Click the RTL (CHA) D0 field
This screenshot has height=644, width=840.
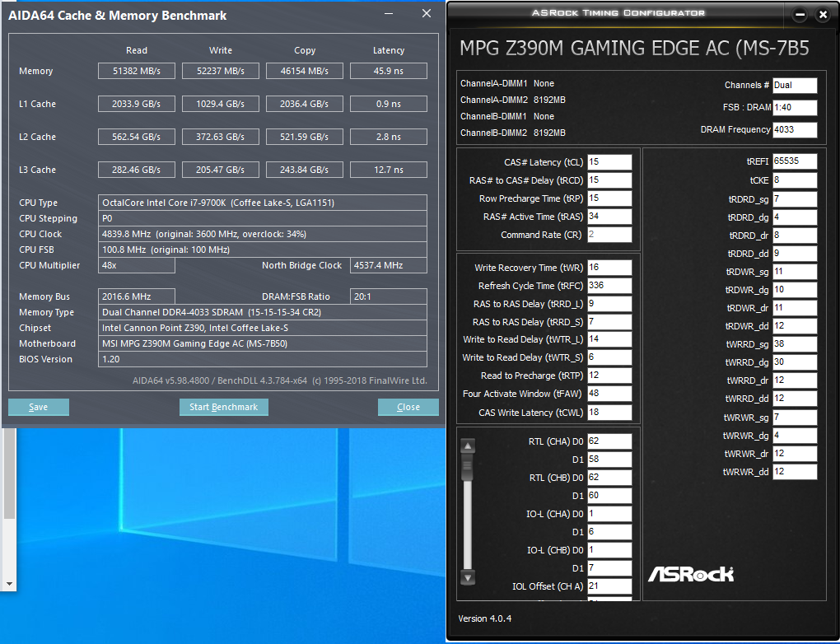609,441
